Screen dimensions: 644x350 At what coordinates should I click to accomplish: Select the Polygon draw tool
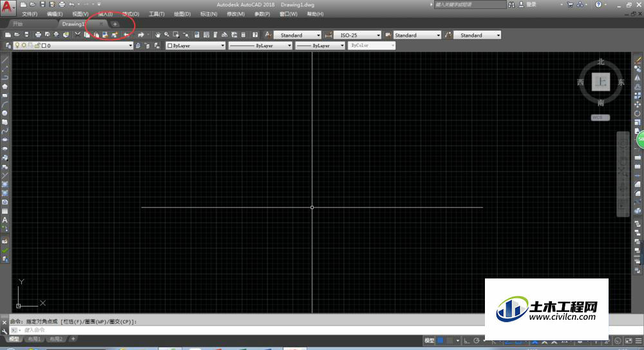[x=5, y=86]
